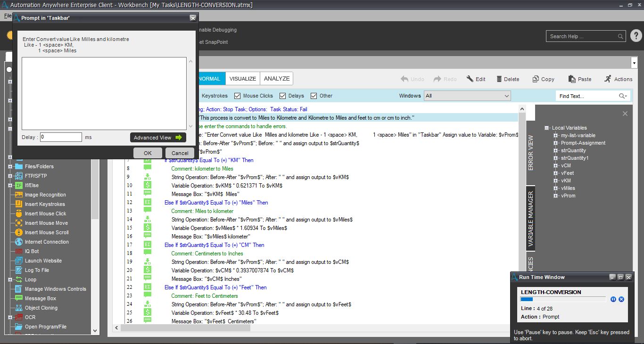Click the Advanced View button

pyautogui.click(x=158, y=138)
